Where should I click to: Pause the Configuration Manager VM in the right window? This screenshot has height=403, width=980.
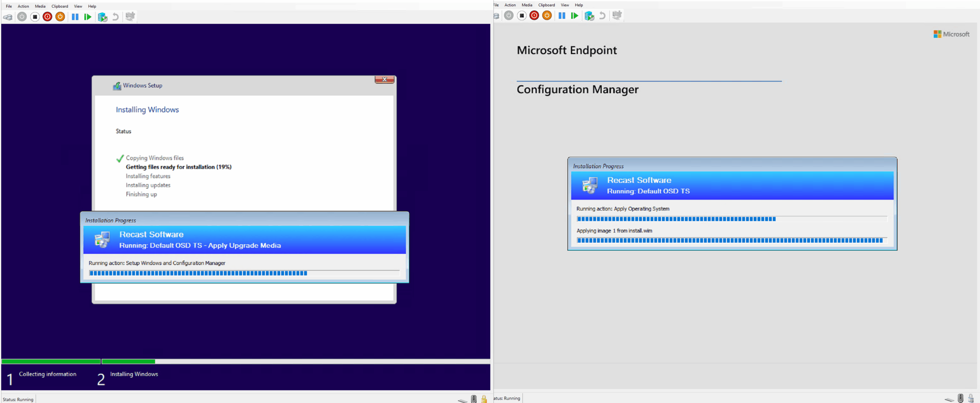click(562, 16)
